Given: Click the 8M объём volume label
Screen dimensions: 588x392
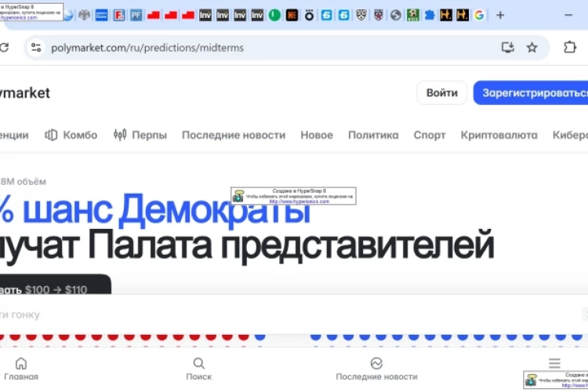Looking at the screenshot, I should tap(23, 182).
